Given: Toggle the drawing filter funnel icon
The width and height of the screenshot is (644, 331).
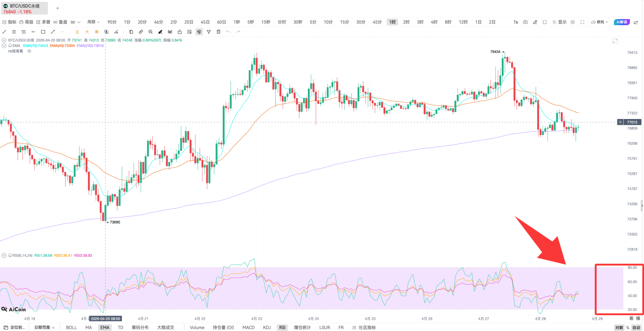Looking at the screenshot, I should pyautogui.click(x=208, y=32).
